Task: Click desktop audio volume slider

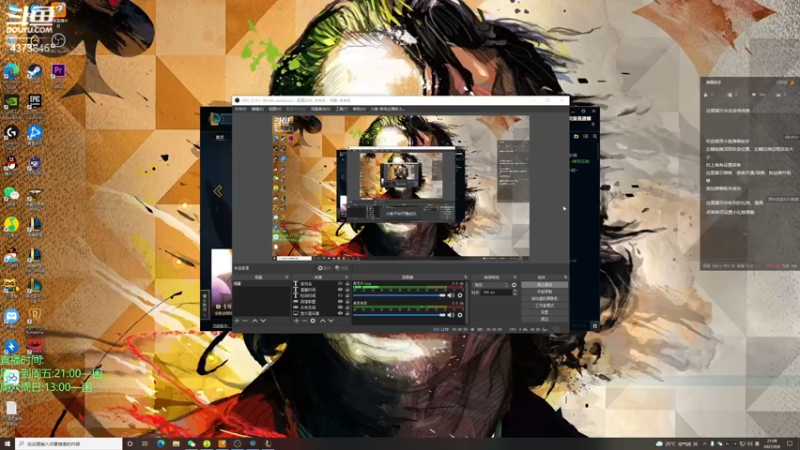Action: [x=399, y=315]
